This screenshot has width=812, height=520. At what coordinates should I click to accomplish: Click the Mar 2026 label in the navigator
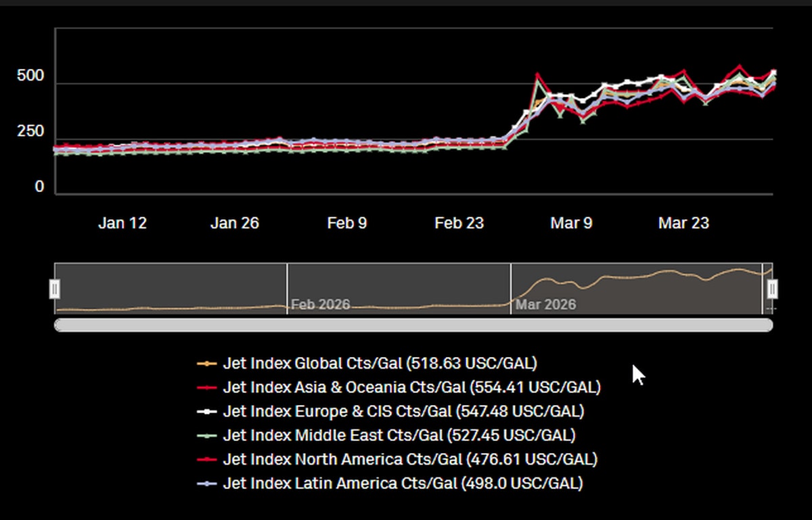pos(545,305)
